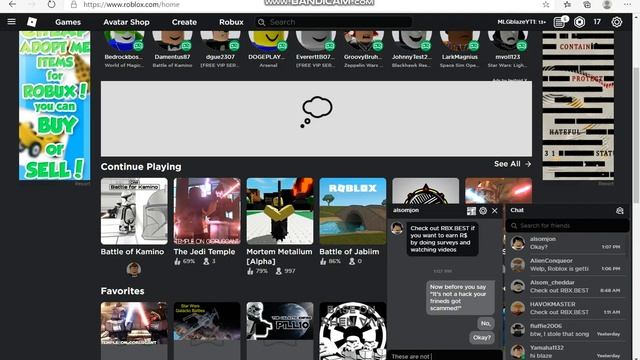This screenshot has height=360, width=640.
Task: Open the Games tab
Action: 68,22
